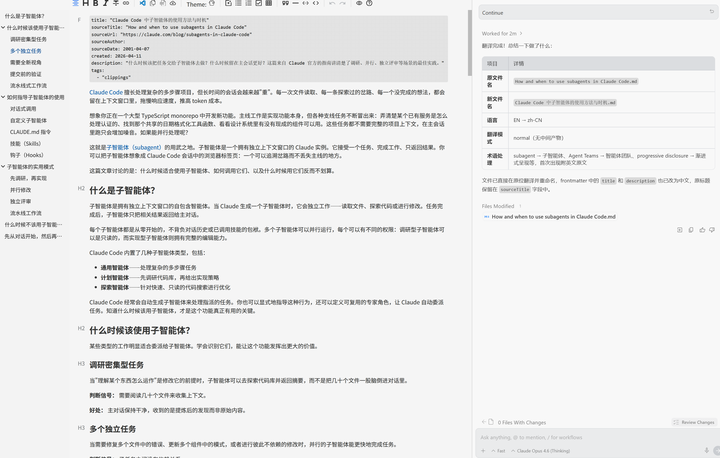This screenshot has height=458, width=720.
Task: Insert a task checkbox via the toolbar
Action: click(259, 3)
